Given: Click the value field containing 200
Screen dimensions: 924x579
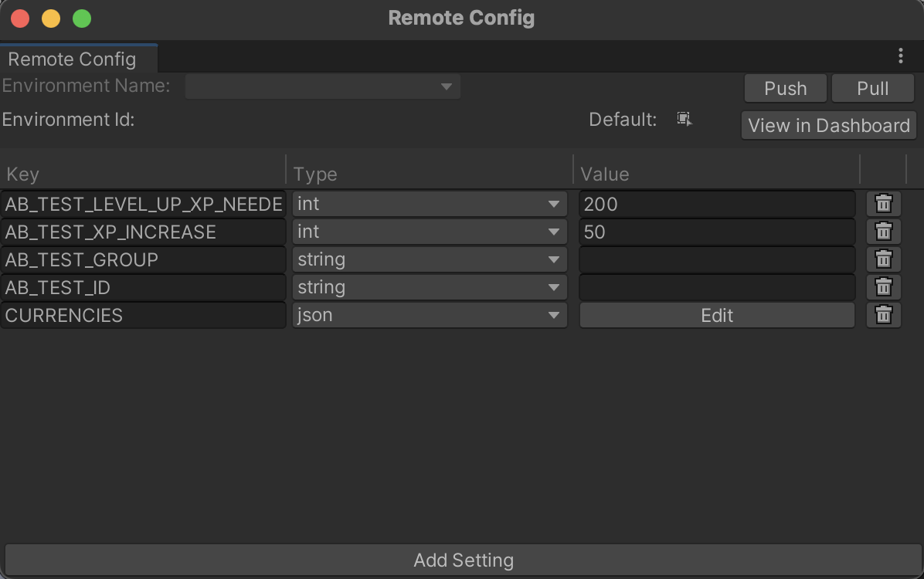Looking at the screenshot, I should pyautogui.click(x=716, y=204).
